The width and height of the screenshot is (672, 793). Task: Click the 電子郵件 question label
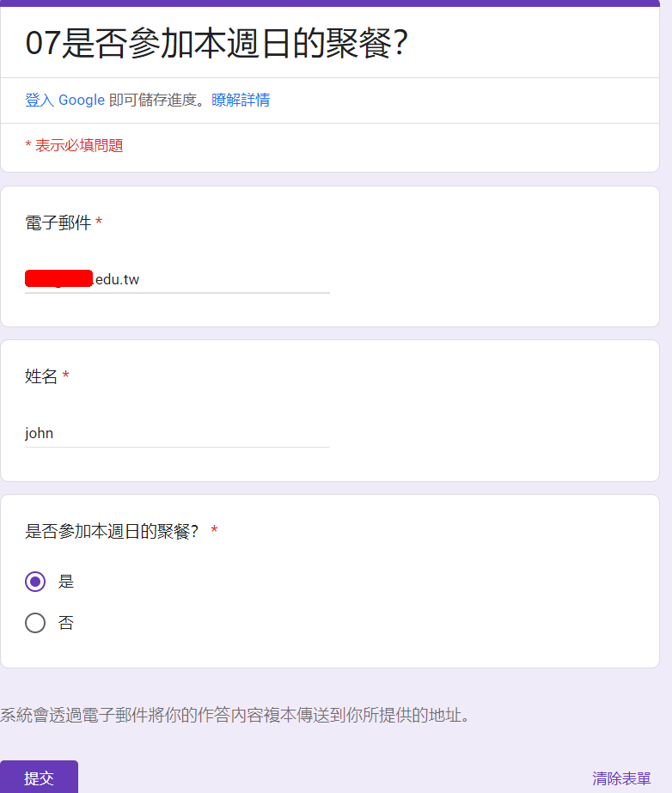click(x=58, y=223)
